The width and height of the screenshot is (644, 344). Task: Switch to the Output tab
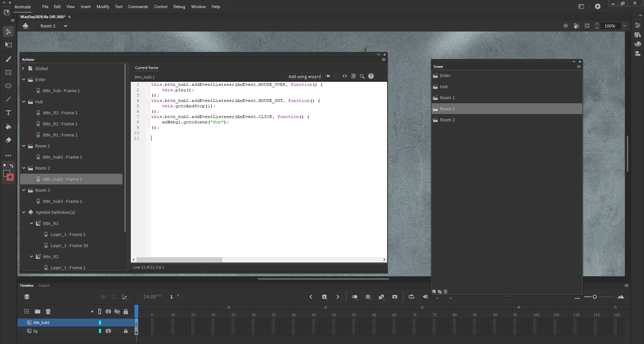[x=44, y=285]
